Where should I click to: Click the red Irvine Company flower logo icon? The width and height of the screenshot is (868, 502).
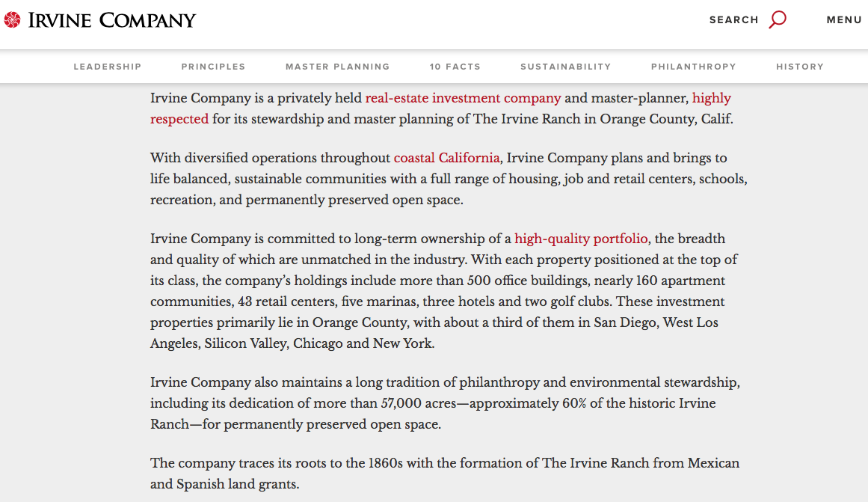(x=12, y=20)
